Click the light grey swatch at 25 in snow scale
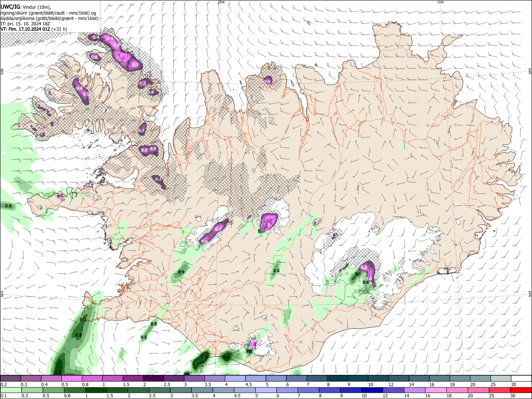Viewport: 532px width, 399px height. tap(501, 379)
